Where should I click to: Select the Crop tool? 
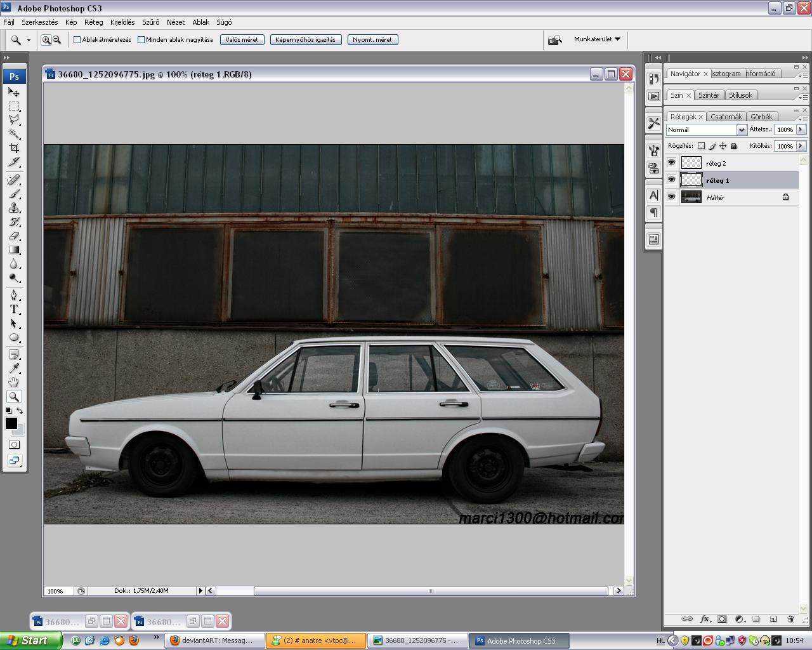click(x=14, y=148)
